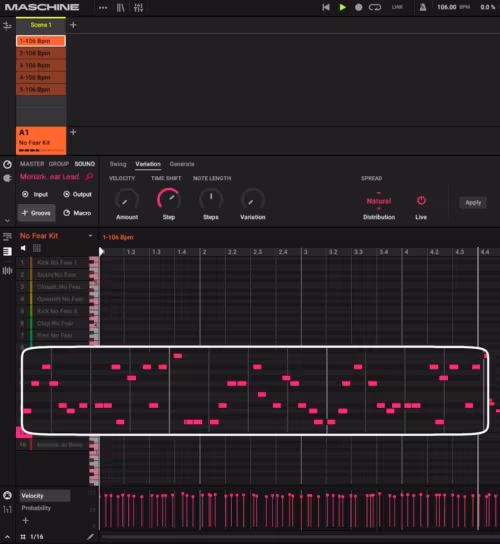Start playback with the green Play button
Viewport: 500px width, 544px height.
pos(342,7)
